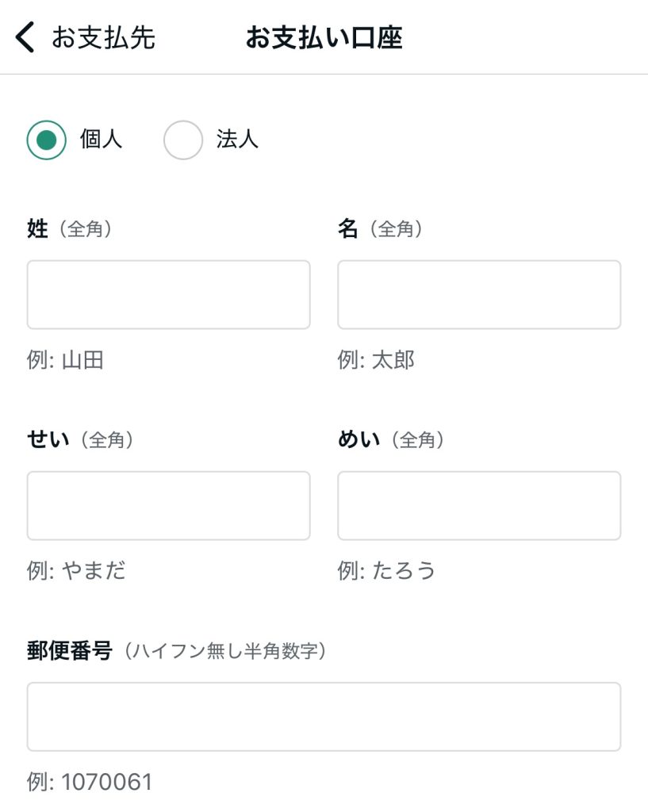
Task: Click the せい furigana input field
Action: (x=168, y=506)
